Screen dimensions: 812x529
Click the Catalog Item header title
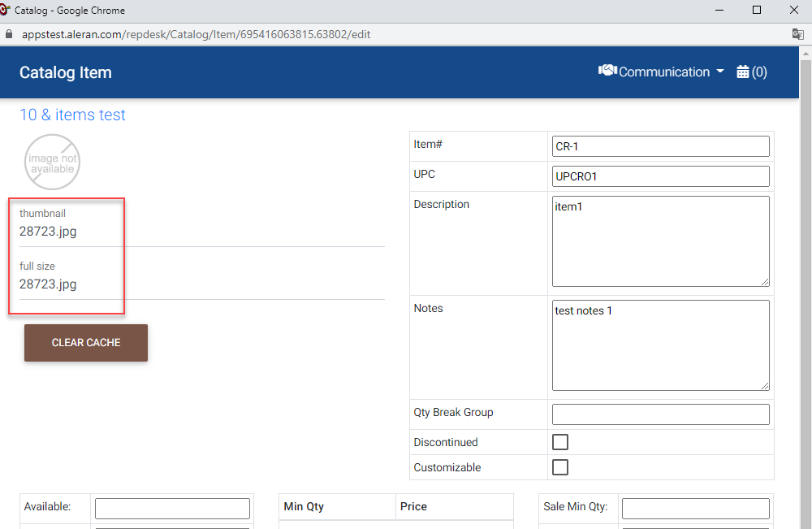(65, 72)
